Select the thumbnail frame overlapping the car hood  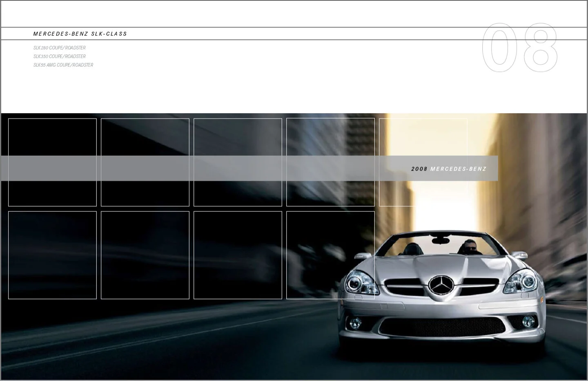coord(331,255)
